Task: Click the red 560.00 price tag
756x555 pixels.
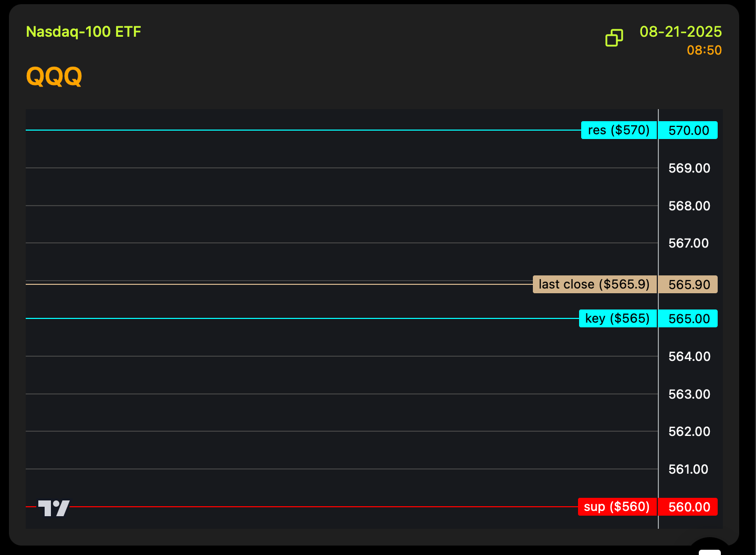Action: pos(688,507)
